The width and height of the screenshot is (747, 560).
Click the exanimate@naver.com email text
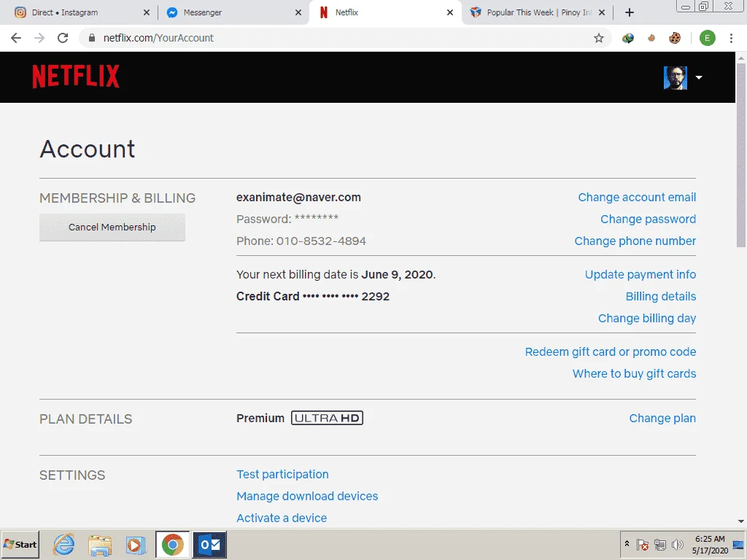pos(298,197)
